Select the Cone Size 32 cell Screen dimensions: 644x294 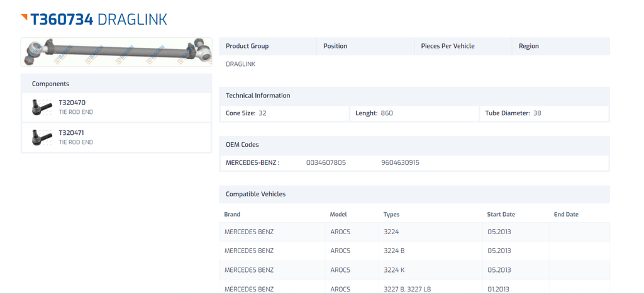(285, 113)
